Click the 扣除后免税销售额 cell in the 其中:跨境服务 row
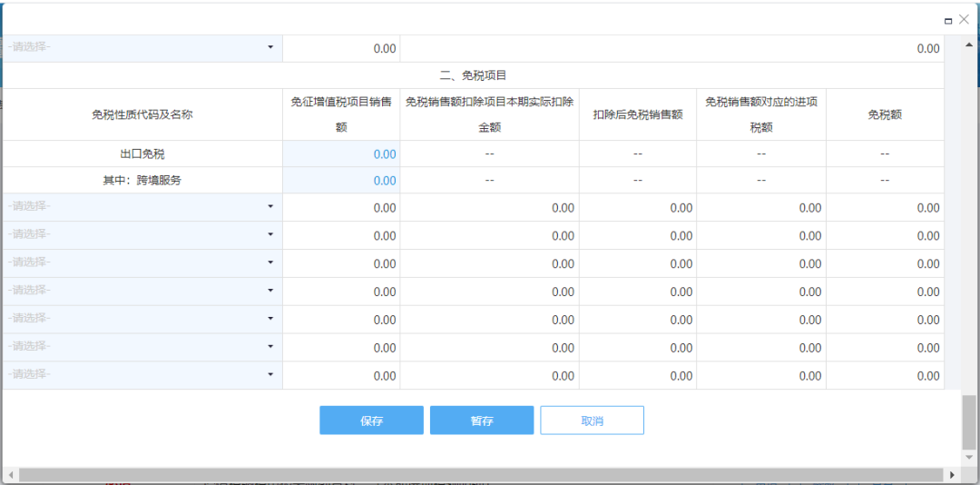 pyautogui.click(x=638, y=180)
